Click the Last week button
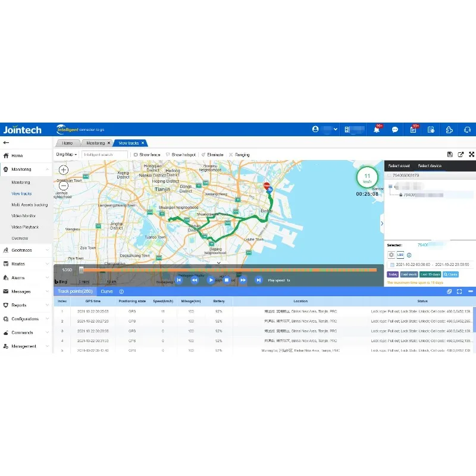Screen dimensions: 476x476 (x=409, y=274)
